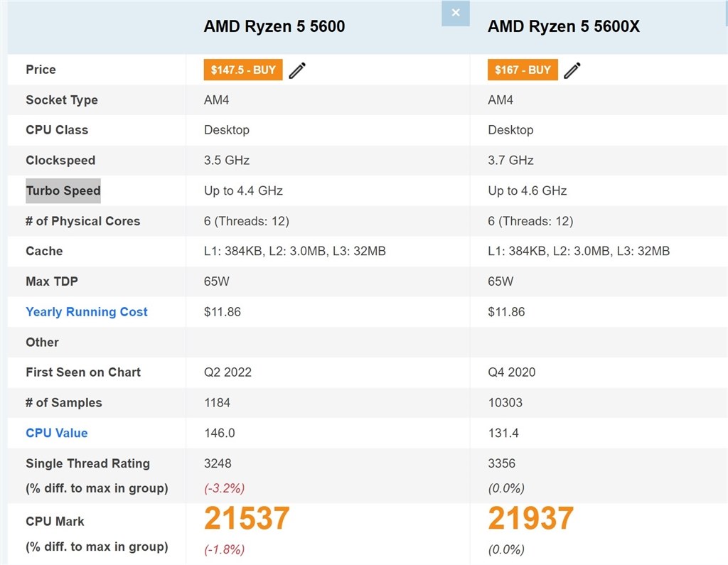
Task: Select the AMD Ryzen 5 5600X heading
Action: [x=564, y=26]
